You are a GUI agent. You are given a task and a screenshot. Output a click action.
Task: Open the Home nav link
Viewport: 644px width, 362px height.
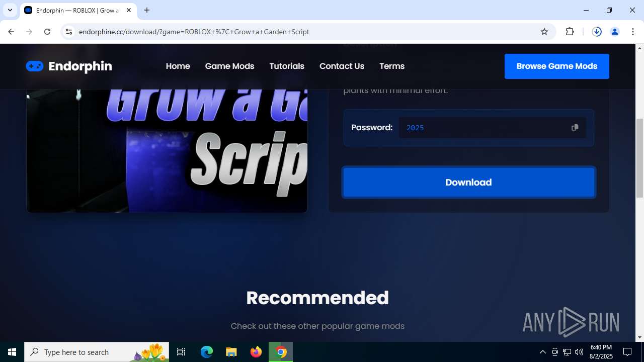178,66
